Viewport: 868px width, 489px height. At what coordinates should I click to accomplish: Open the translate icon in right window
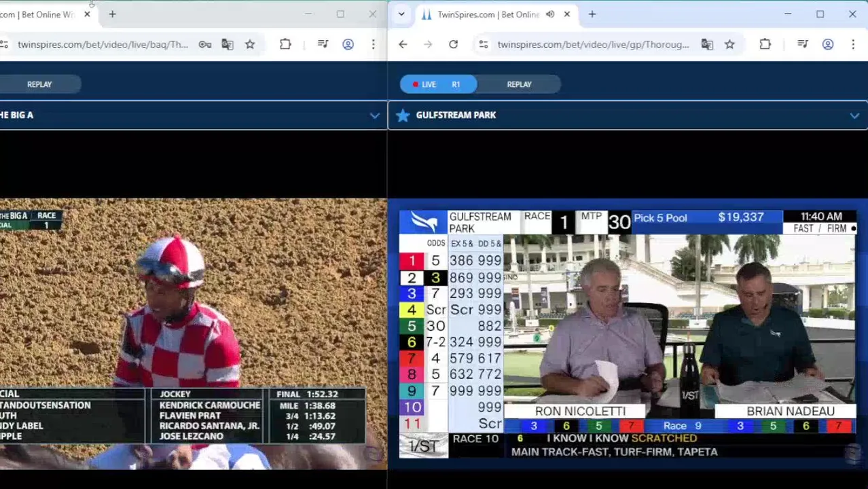(x=707, y=44)
